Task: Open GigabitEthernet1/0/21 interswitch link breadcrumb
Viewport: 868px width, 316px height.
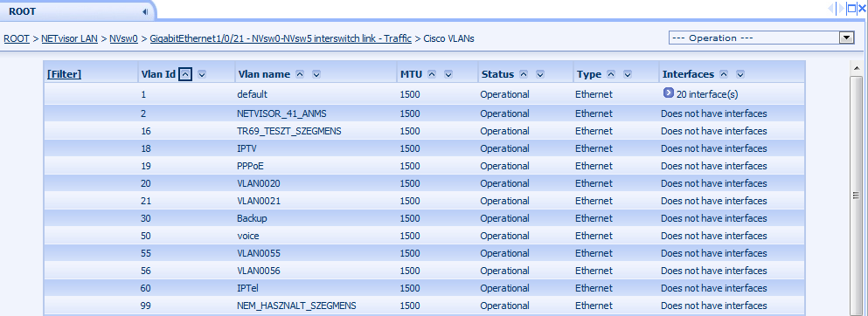Action: (x=281, y=38)
